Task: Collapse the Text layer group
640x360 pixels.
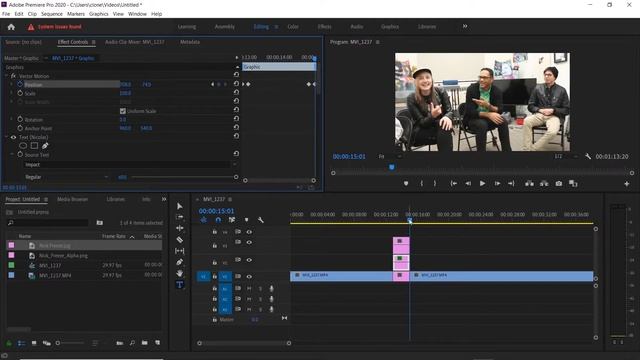Action: [6, 137]
